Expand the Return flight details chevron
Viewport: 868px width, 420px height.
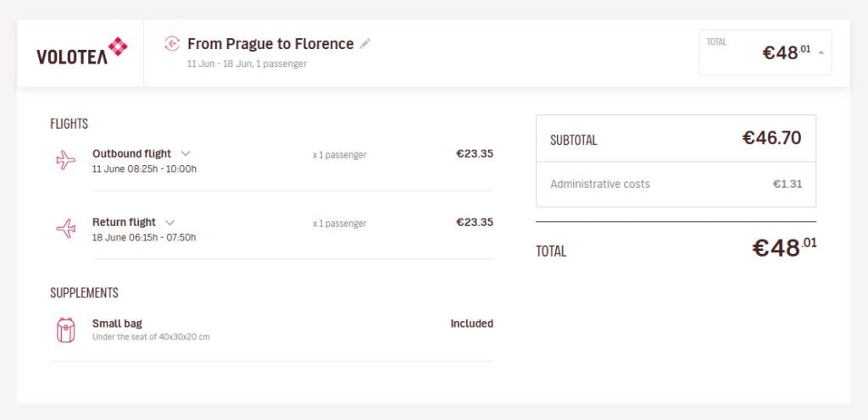170,222
